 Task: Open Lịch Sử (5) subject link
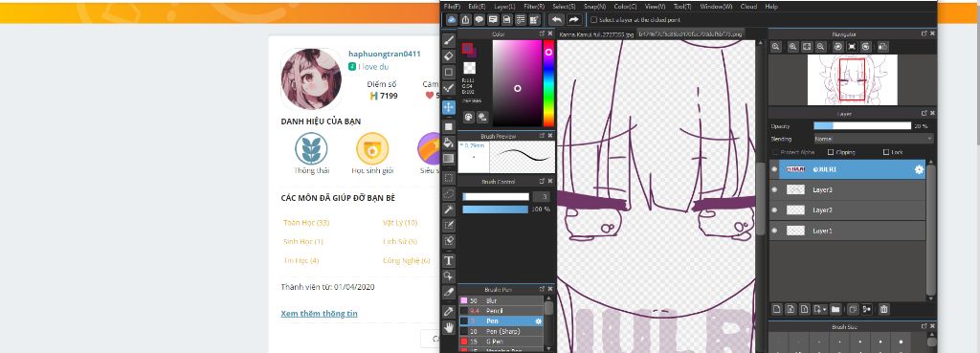coord(400,241)
